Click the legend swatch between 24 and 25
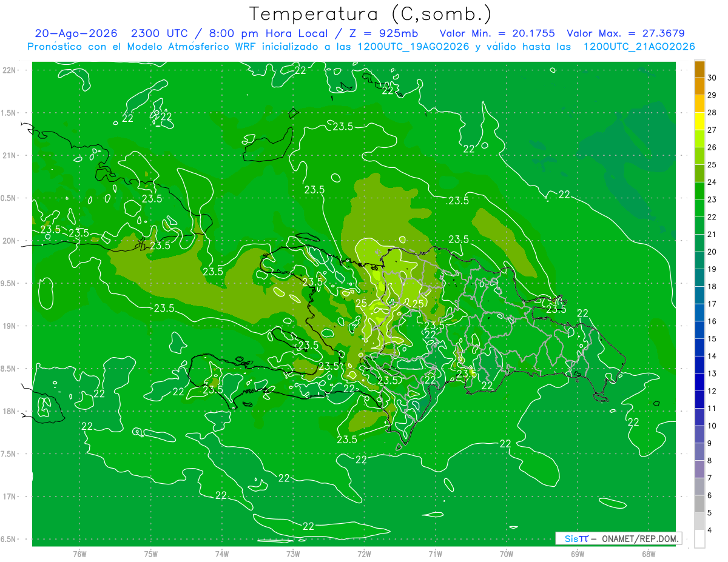This screenshot has width=728, height=562. pos(699,173)
